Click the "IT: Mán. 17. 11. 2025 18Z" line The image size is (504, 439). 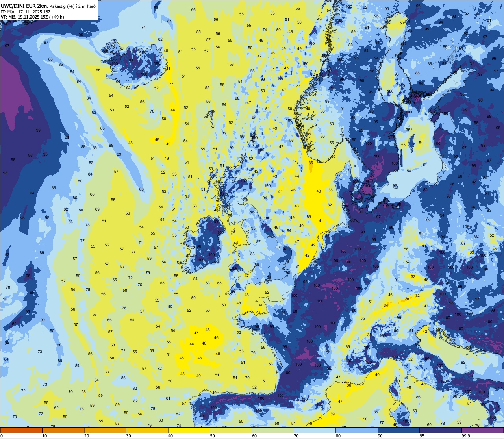coord(26,11)
